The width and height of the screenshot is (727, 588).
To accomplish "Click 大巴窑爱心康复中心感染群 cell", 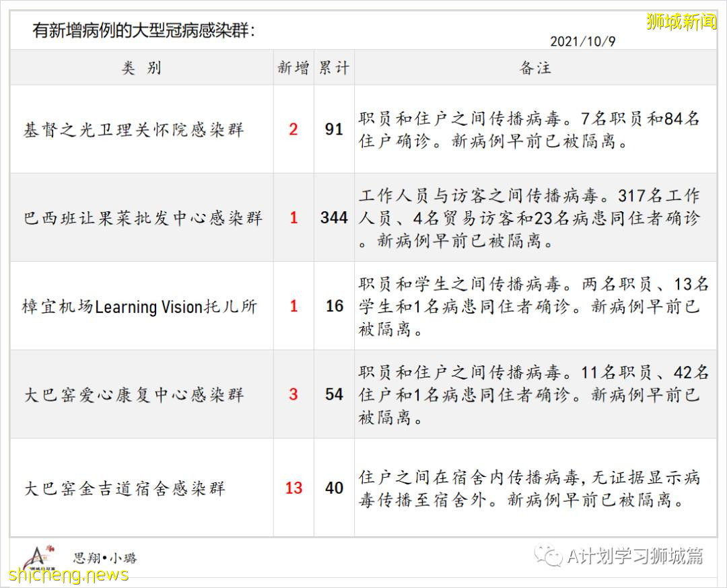I will click(x=133, y=395).
